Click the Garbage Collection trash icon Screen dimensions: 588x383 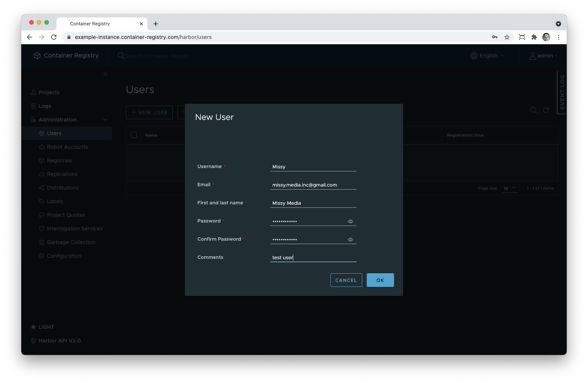coord(42,242)
